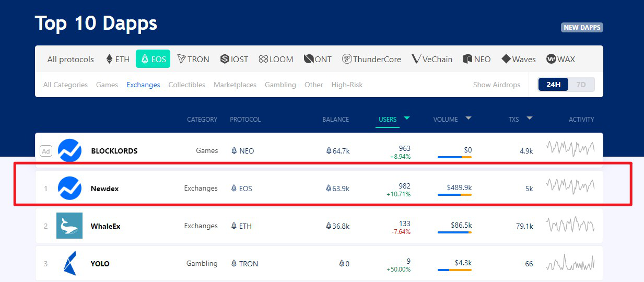Screen dimensions: 644x282
Task: Click WhaleEx volume bar under $86.5k
Action: tap(454, 232)
